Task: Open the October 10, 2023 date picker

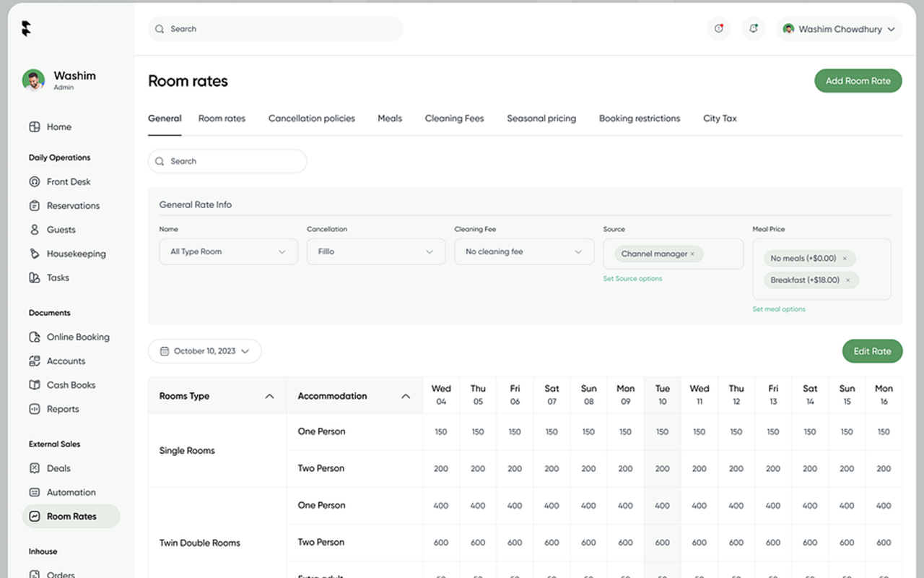Action: click(x=204, y=350)
